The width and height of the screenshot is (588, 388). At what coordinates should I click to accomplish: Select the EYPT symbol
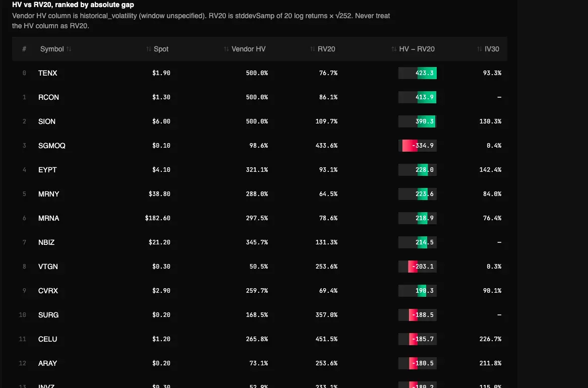pos(47,170)
